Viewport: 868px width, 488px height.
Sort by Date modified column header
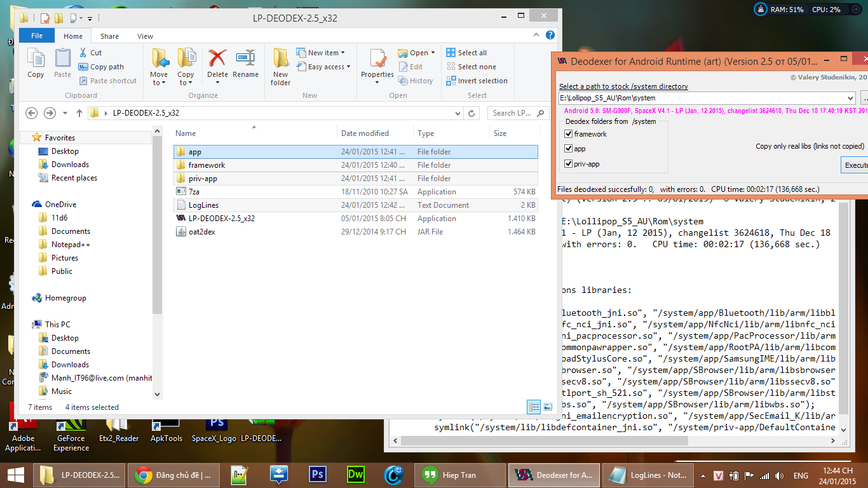[x=375, y=133]
